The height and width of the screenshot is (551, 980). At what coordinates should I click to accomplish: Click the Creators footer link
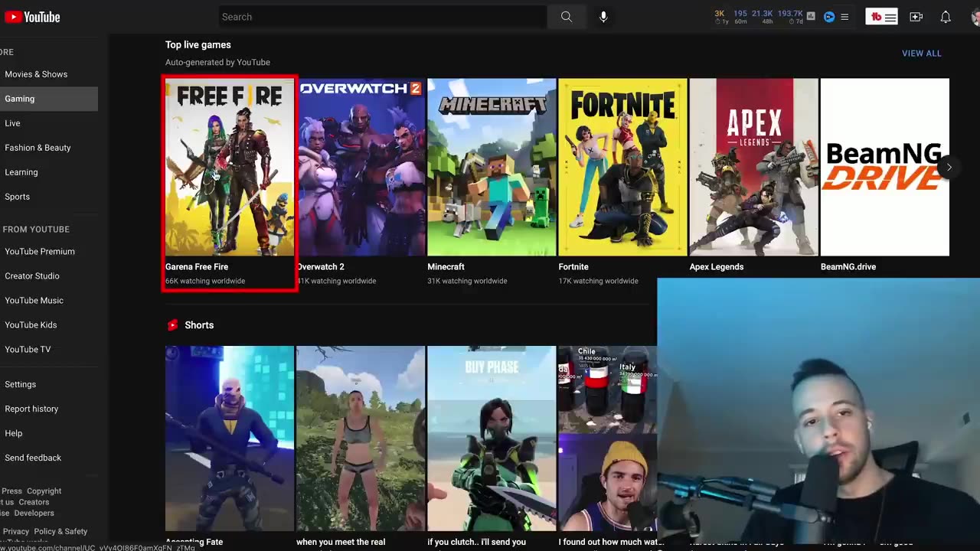click(34, 502)
